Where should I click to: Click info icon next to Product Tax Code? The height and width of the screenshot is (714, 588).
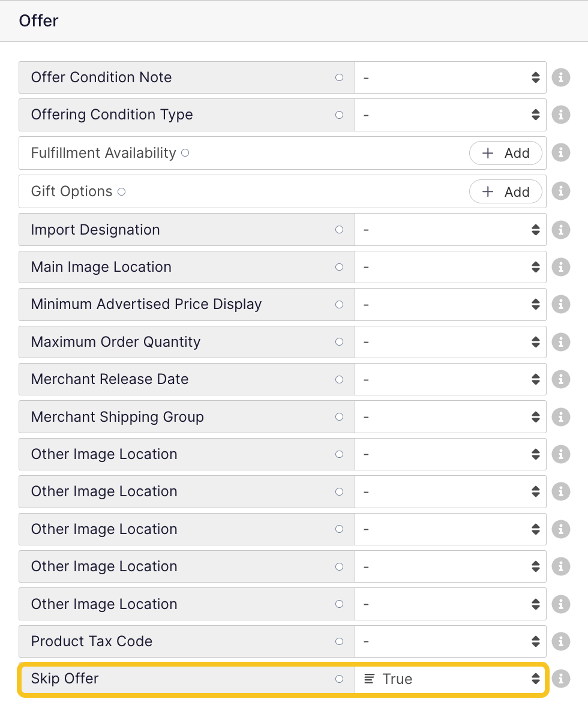(560, 641)
